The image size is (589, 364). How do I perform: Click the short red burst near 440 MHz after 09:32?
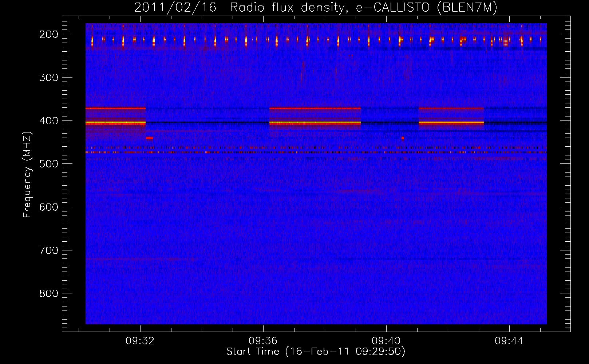click(x=149, y=138)
